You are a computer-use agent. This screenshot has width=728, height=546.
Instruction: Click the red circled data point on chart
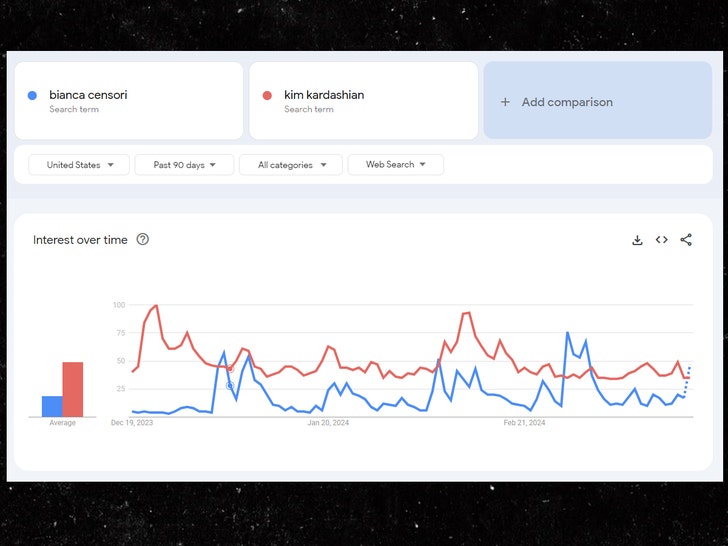click(229, 368)
